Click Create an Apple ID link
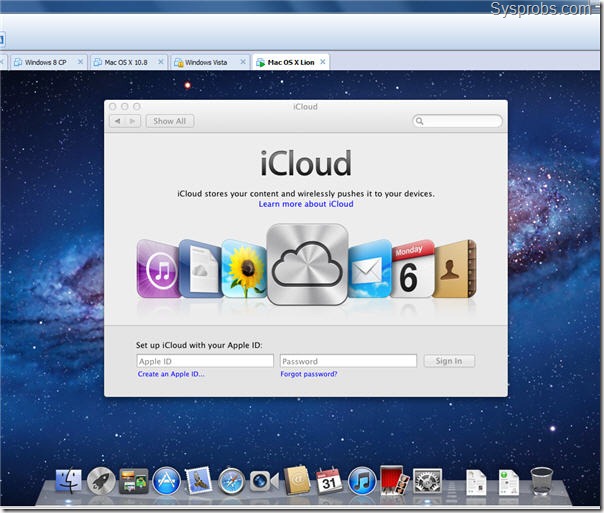This screenshot has height=513, width=604. pyautogui.click(x=171, y=374)
